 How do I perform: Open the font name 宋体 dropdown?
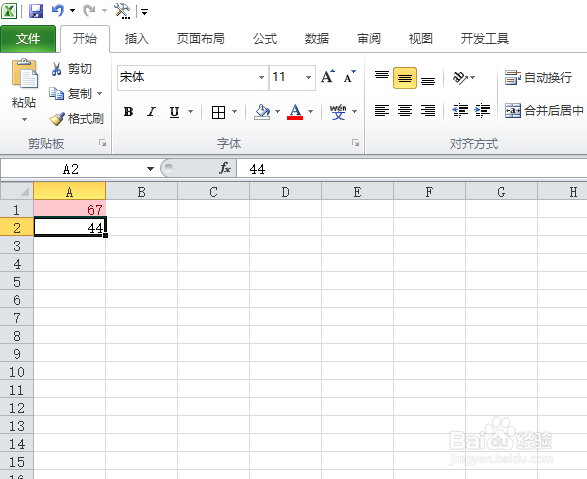point(261,78)
